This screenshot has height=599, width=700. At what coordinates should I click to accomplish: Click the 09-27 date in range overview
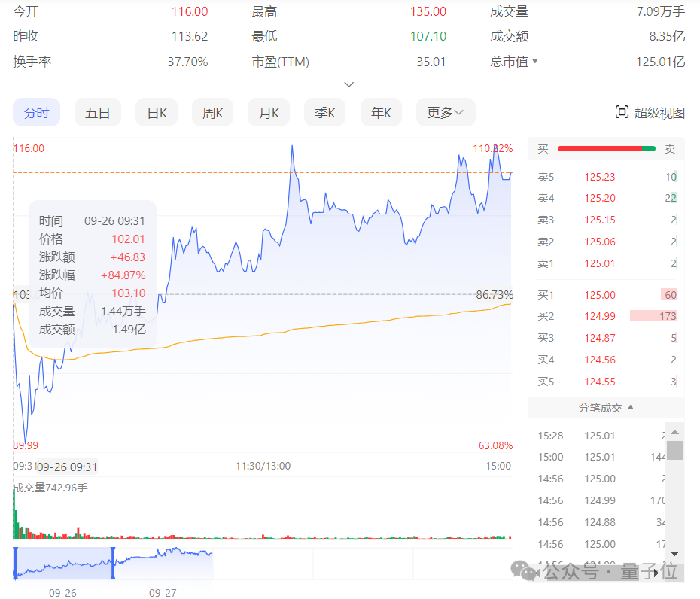(163, 593)
